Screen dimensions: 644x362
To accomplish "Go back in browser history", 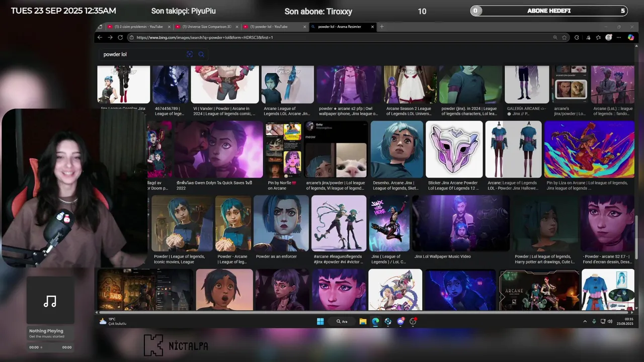I will tap(100, 37).
